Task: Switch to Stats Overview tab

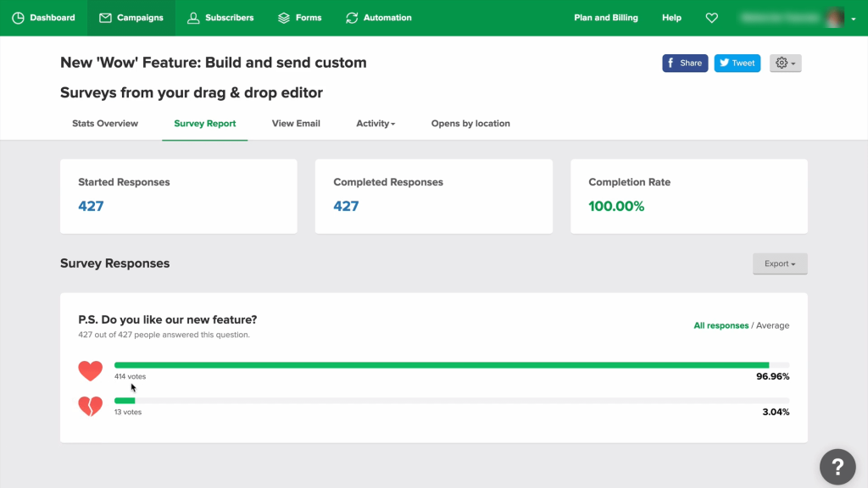Action: tap(105, 124)
